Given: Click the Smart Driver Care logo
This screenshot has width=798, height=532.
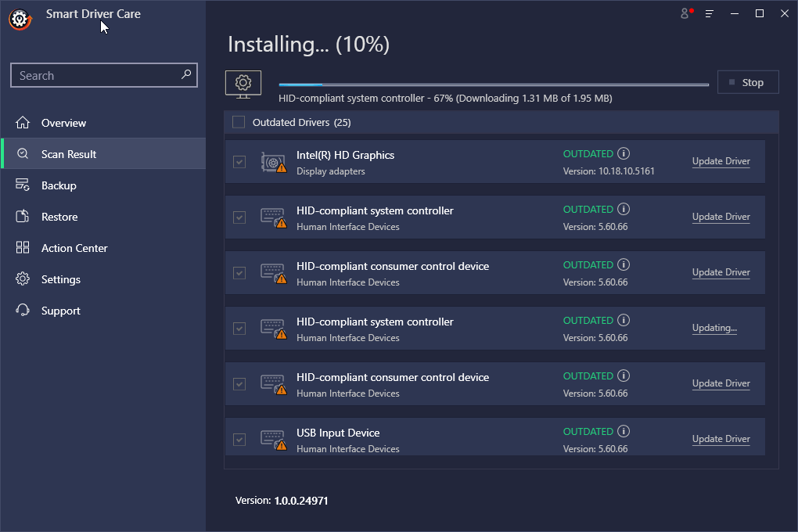Looking at the screenshot, I should (19, 20).
